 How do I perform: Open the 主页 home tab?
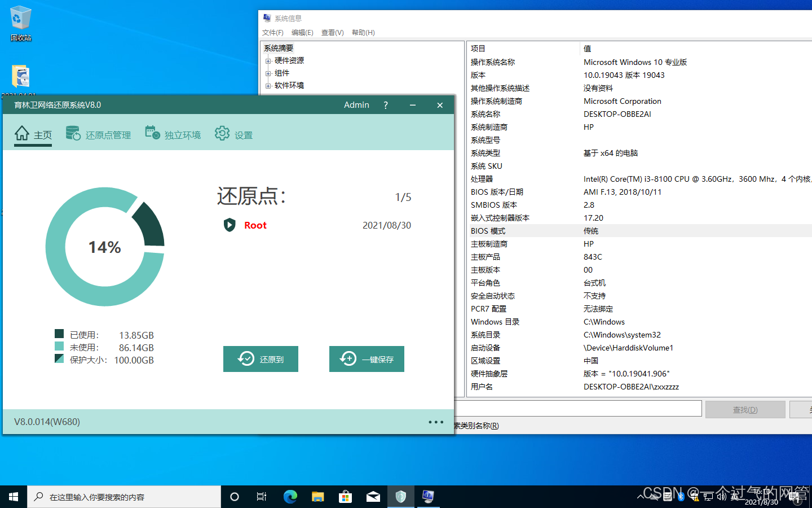pos(33,134)
